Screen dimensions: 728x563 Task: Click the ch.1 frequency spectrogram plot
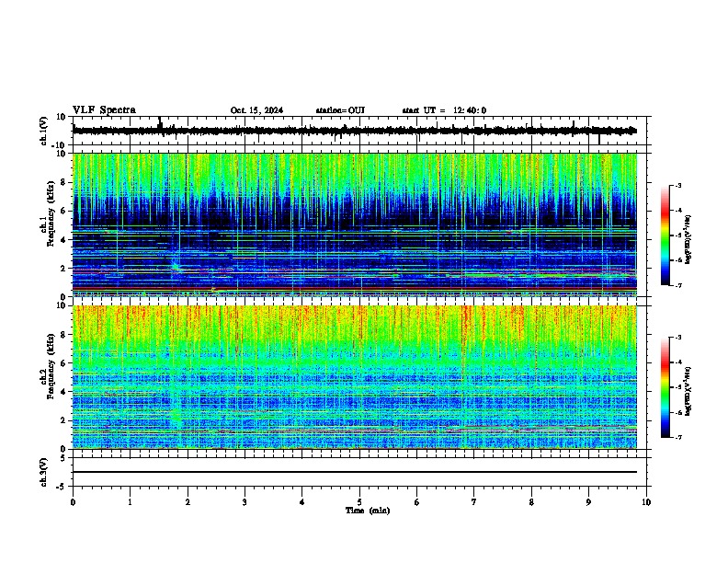point(355,224)
